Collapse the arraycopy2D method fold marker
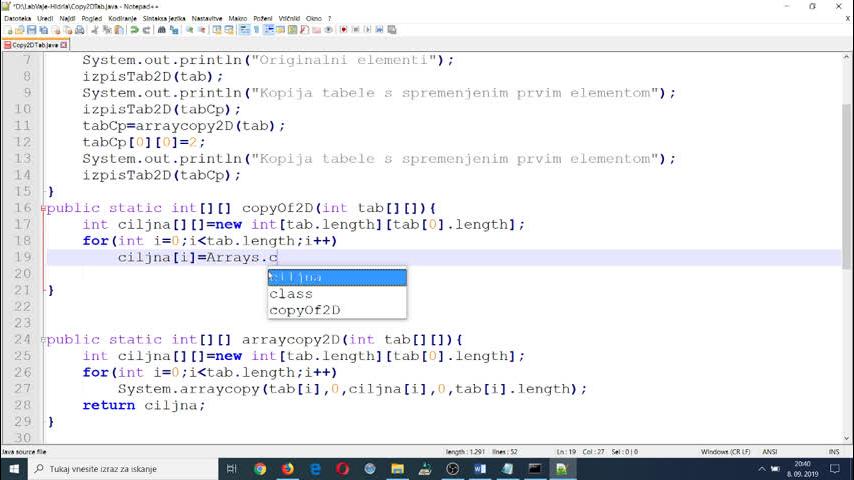Viewport: 854px width, 480px height. [x=43, y=339]
